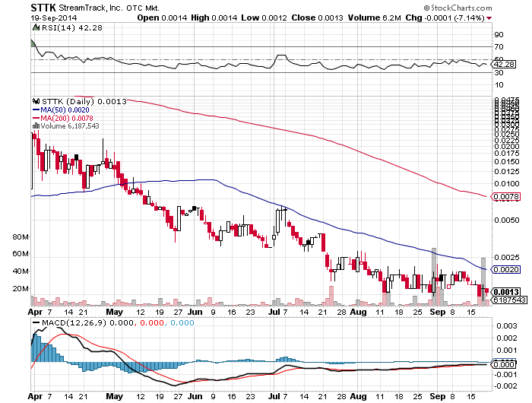Click the Chg -0.0001 (-7.14%) value
Viewport: 532px width, 403px height.
tap(445, 17)
